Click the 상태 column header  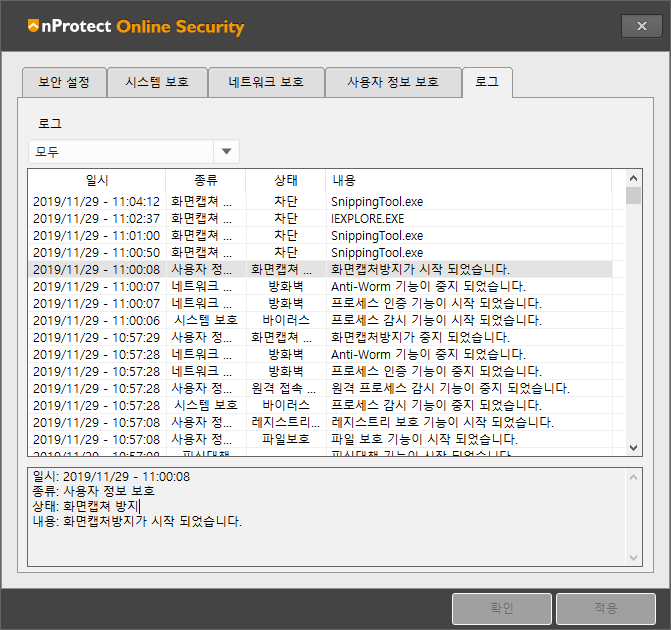coord(286,180)
